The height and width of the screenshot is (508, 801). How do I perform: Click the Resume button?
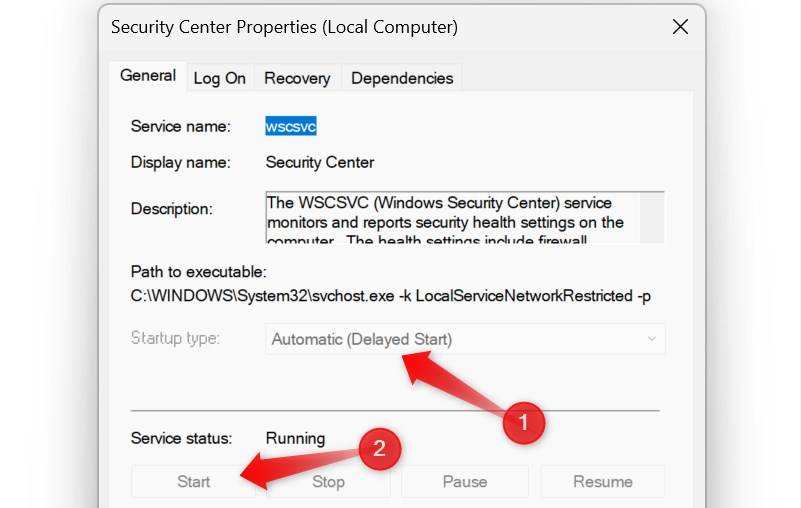click(603, 482)
